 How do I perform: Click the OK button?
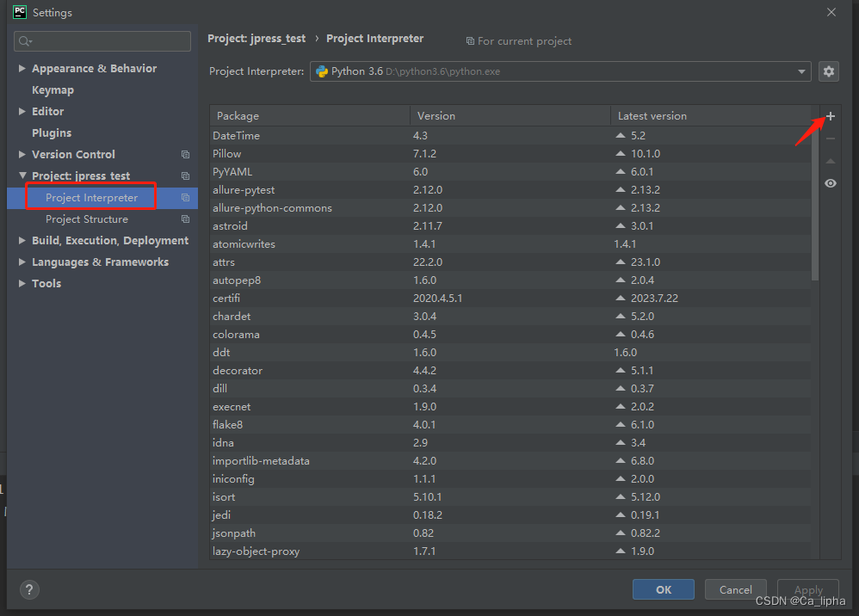point(664,589)
